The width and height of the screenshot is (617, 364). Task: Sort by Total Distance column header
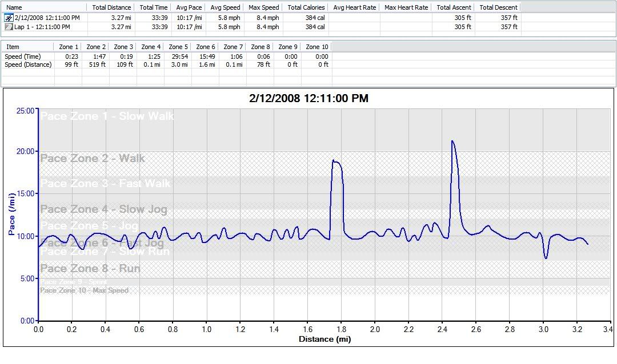click(x=111, y=7)
